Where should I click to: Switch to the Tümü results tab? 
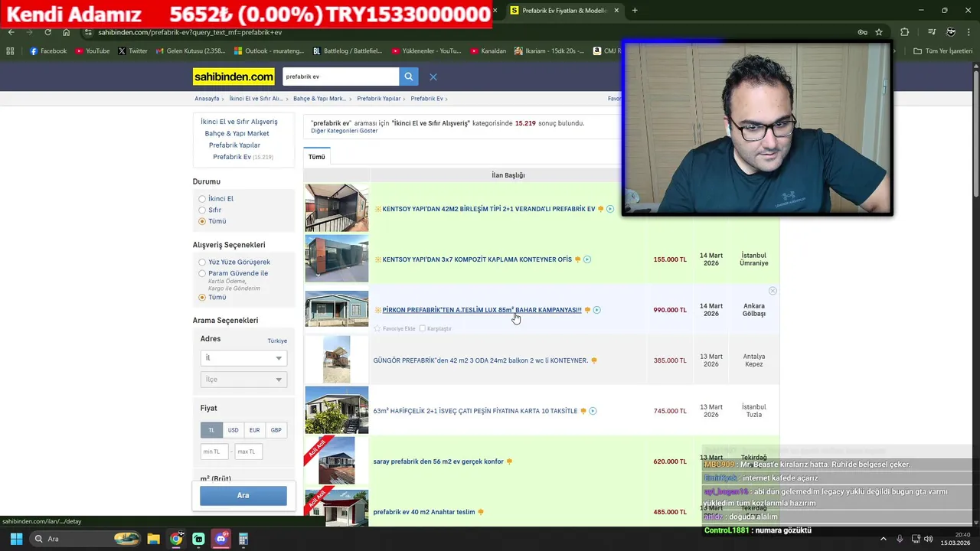[x=317, y=157]
